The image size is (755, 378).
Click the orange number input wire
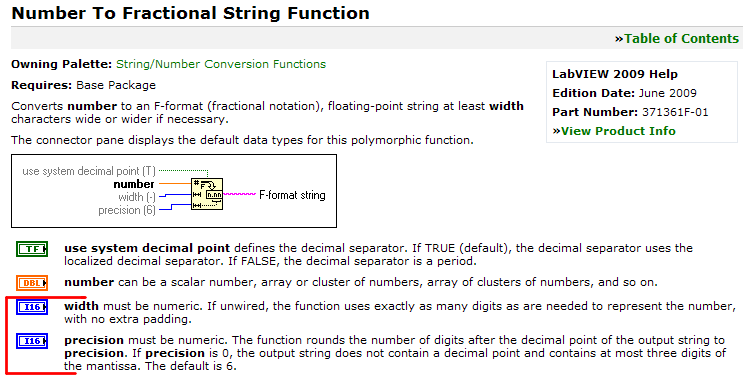(x=175, y=183)
